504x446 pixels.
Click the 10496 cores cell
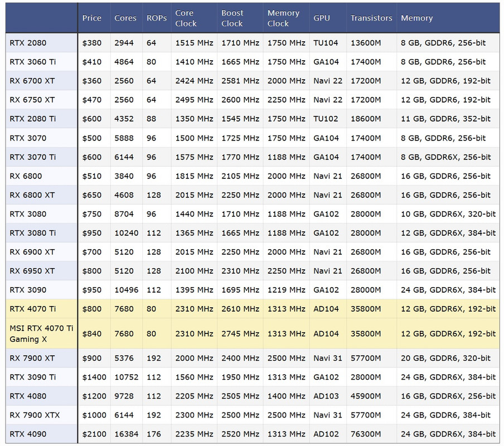(x=127, y=289)
